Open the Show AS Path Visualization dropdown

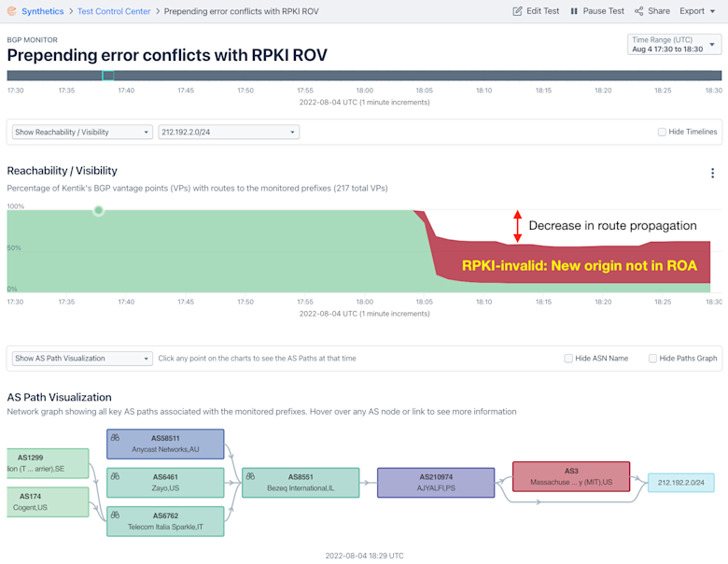coord(82,359)
